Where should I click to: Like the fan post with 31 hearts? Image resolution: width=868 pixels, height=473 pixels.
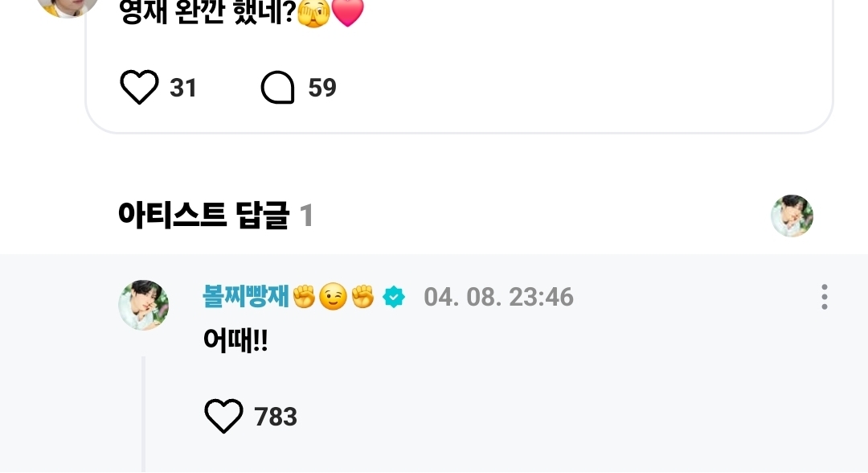(x=139, y=87)
